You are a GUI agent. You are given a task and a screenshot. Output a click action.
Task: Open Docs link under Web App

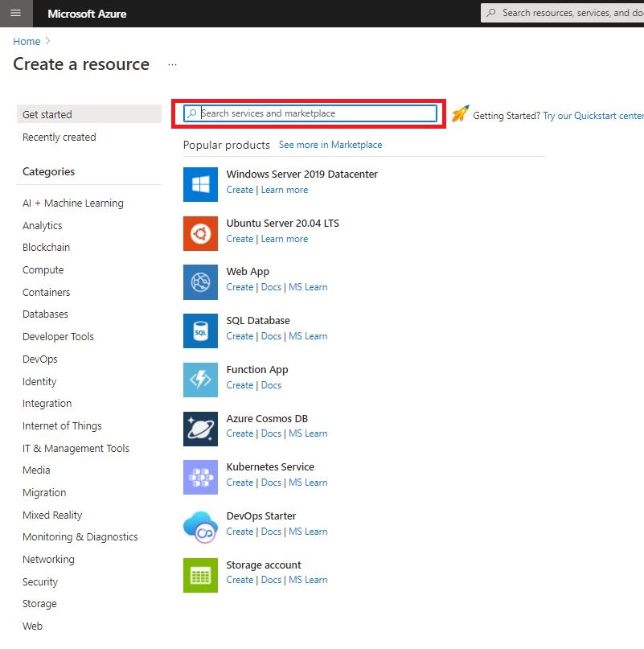click(x=271, y=287)
